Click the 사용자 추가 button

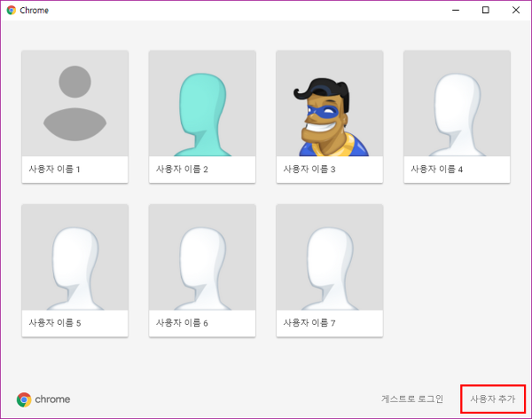pyautogui.click(x=493, y=399)
